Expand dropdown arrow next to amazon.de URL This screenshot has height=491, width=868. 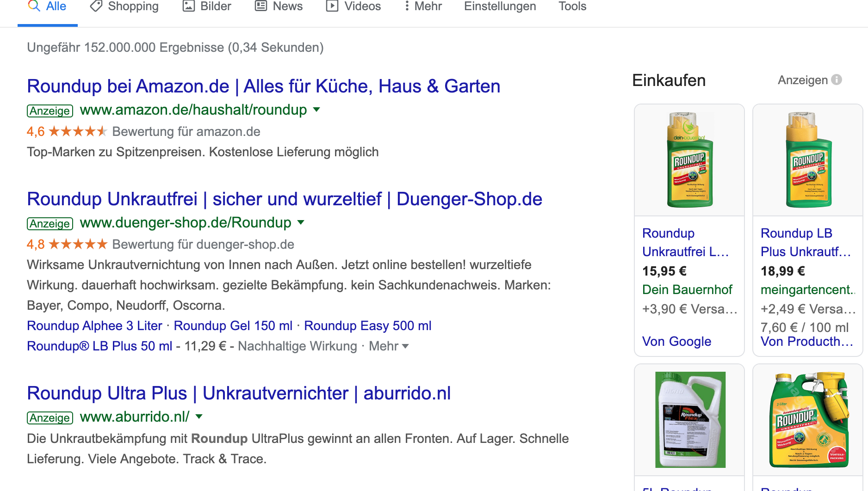pyautogui.click(x=316, y=110)
